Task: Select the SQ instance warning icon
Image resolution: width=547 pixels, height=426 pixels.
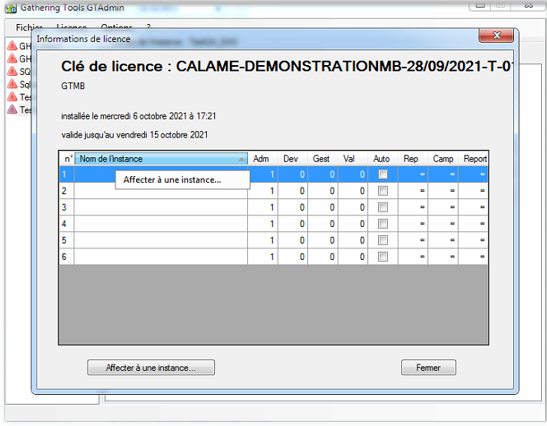Action: point(13,71)
